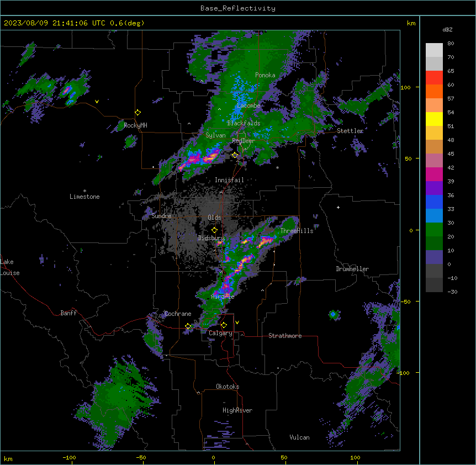This screenshot has height=465, width=476.
Task: Click the Ponoka city label
Action: (x=265, y=75)
